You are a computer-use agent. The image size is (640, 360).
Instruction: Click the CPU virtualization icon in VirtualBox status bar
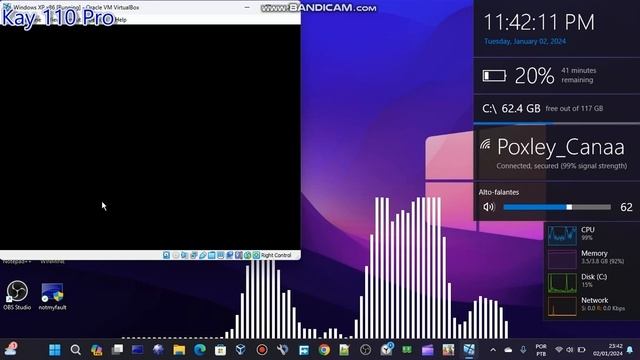point(238,255)
